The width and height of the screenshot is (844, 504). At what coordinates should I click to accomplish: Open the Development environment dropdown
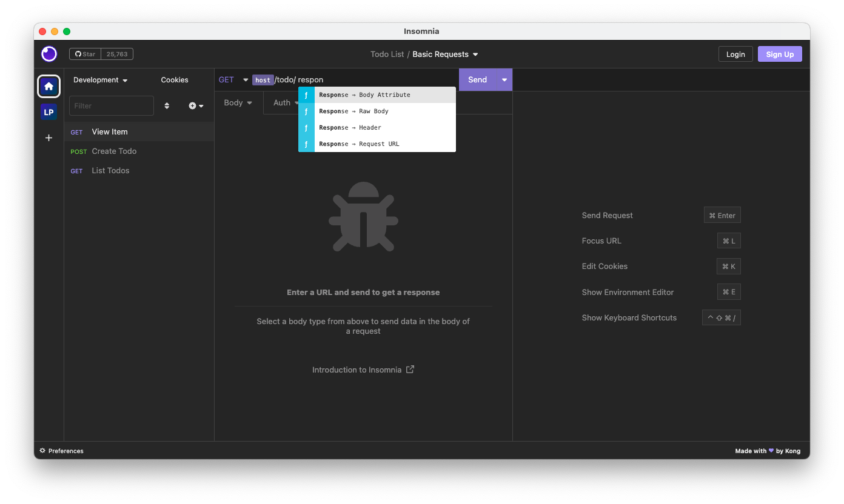pyautogui.click(x=100, y=79)
